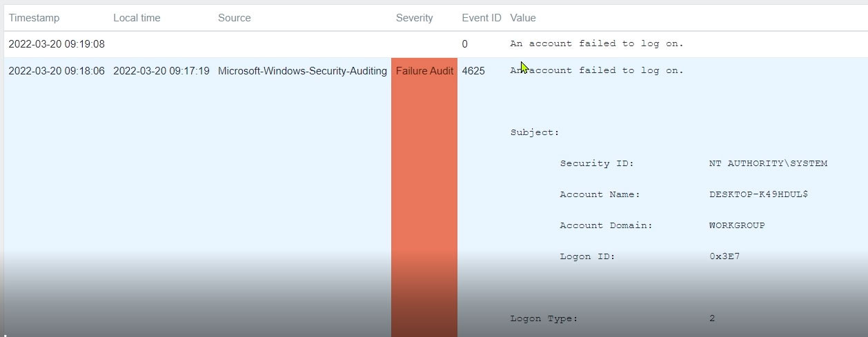Click the Source column header

click(x=235, y=18)
